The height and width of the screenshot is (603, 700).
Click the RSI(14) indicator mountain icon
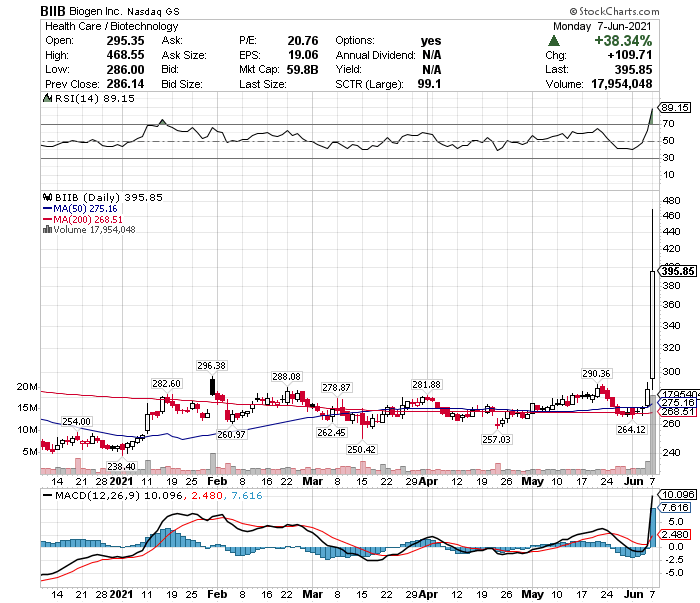(x=47, y=98)
